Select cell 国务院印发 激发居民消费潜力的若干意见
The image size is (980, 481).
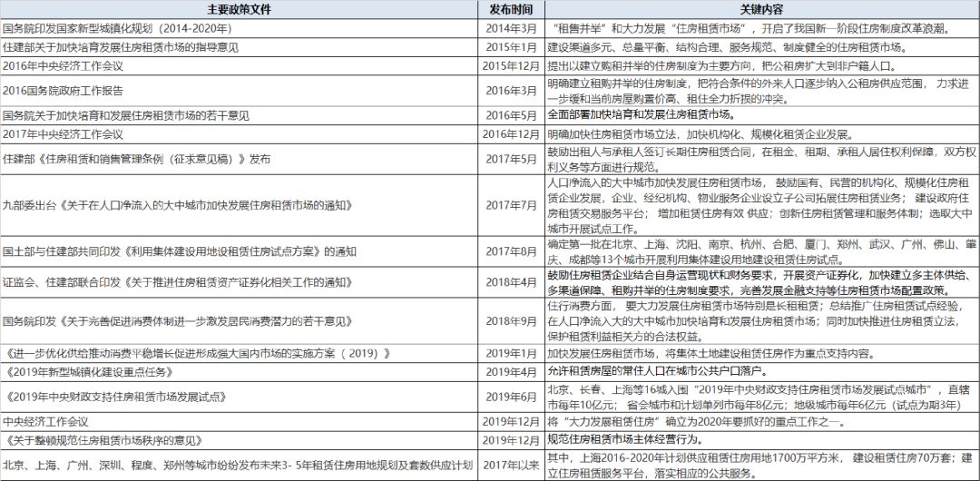[x=240, y=321]
